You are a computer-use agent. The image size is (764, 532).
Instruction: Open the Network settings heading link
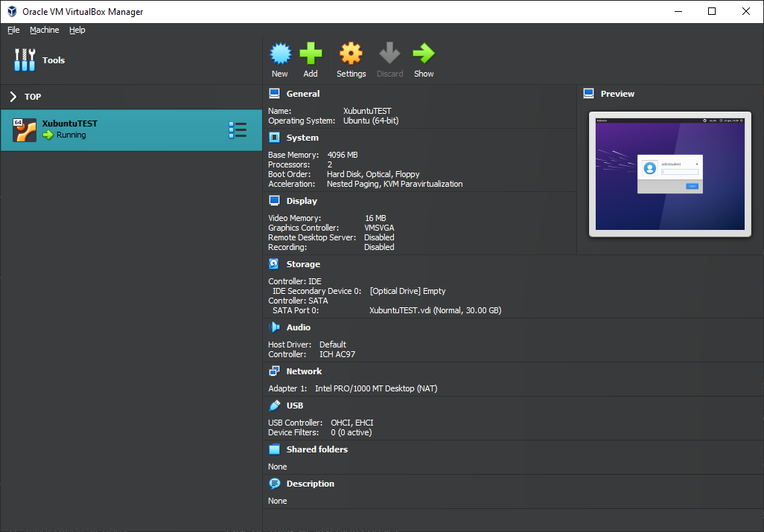[x=304, y=371]
